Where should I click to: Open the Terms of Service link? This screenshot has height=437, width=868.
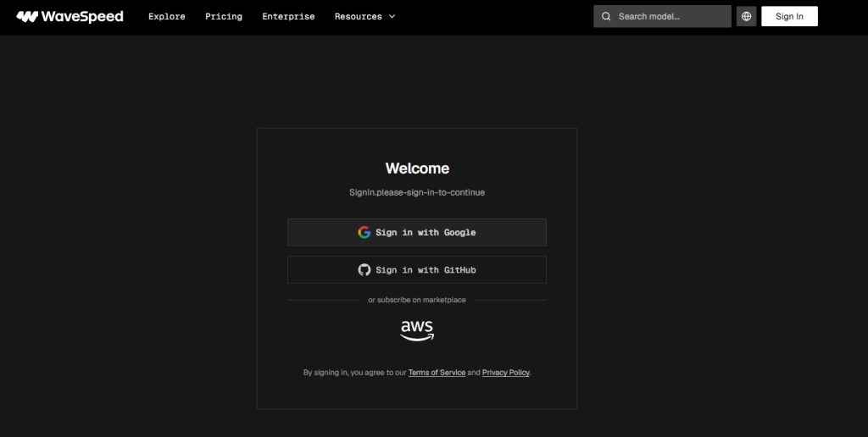(437, 373)
